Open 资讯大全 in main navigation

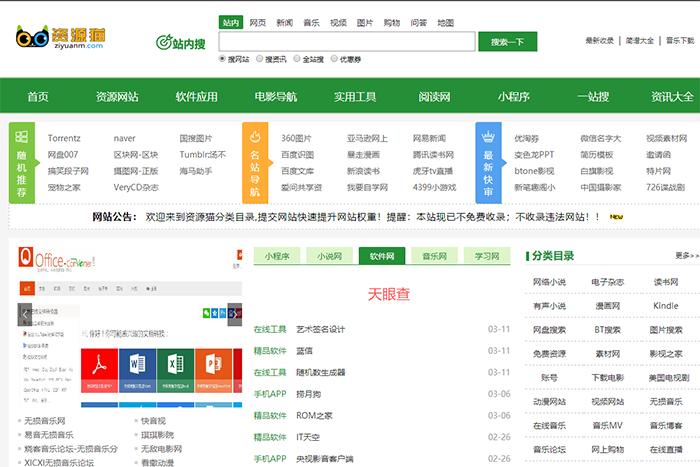click(x=672, y=96)
